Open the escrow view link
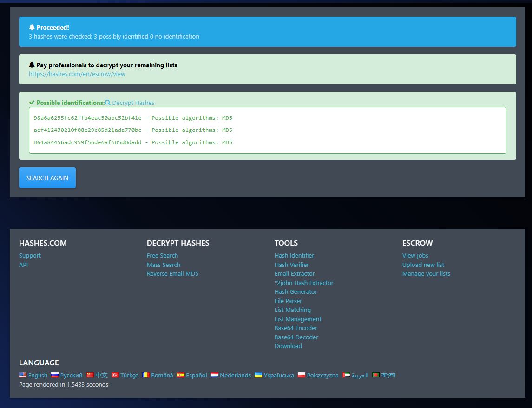Screen dimensions: 532x408 click(x=77, y=74)
